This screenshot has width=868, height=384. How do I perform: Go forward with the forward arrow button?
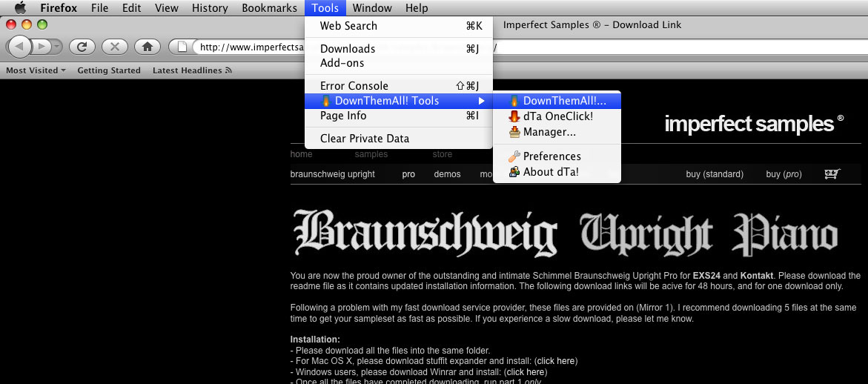point(42,47)
